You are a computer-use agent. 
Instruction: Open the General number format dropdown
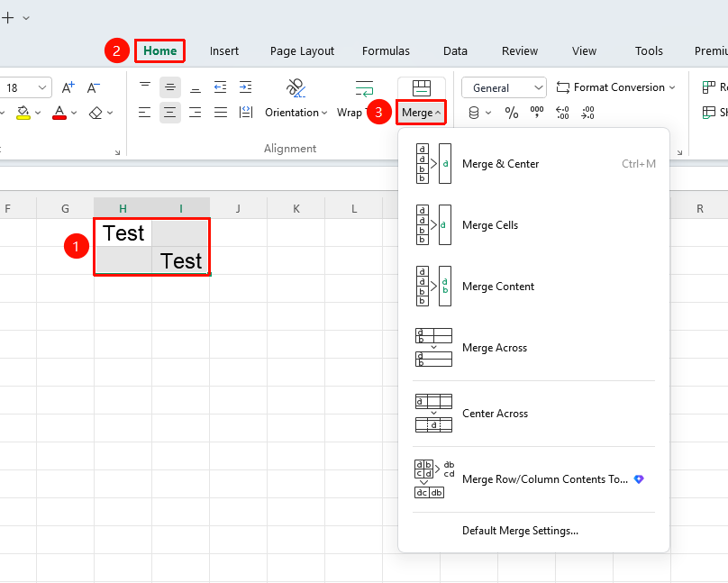tap(504, 87)
